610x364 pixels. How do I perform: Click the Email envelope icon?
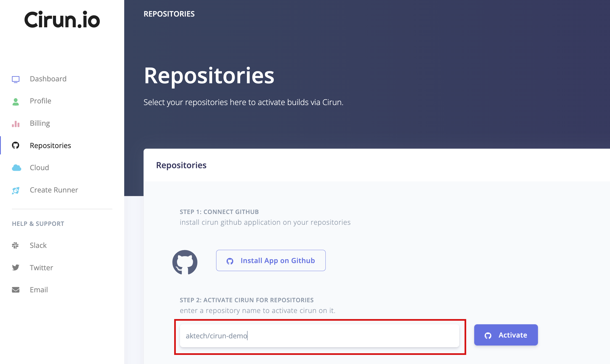pyautogui.click(x=16, y=290)
